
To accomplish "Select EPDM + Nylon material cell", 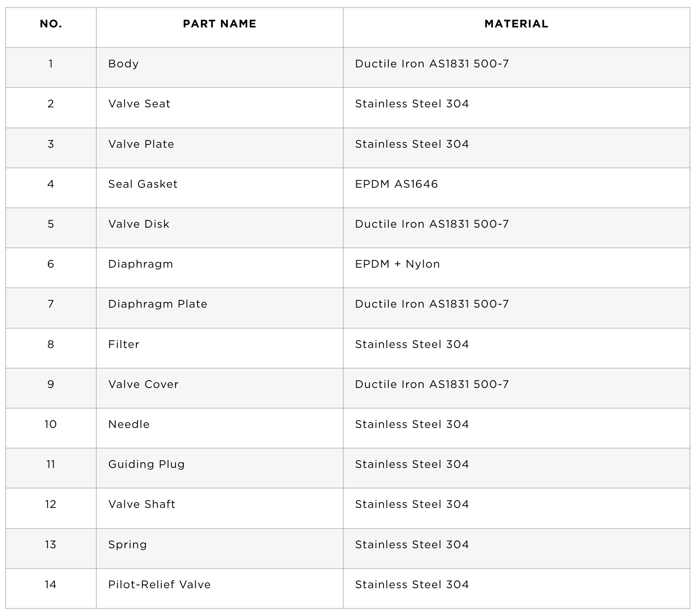I will coord(397,264).
